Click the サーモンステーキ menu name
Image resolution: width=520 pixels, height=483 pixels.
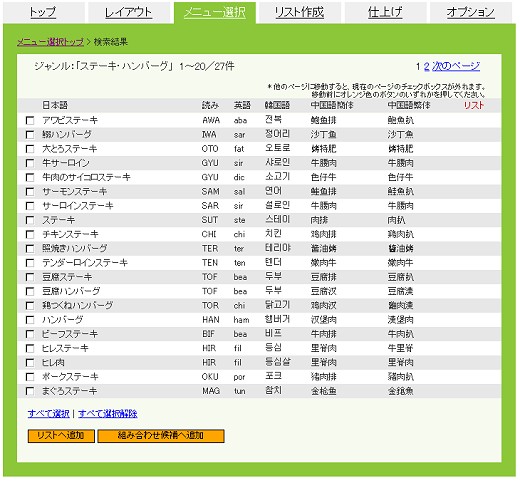tap(74, 192)
